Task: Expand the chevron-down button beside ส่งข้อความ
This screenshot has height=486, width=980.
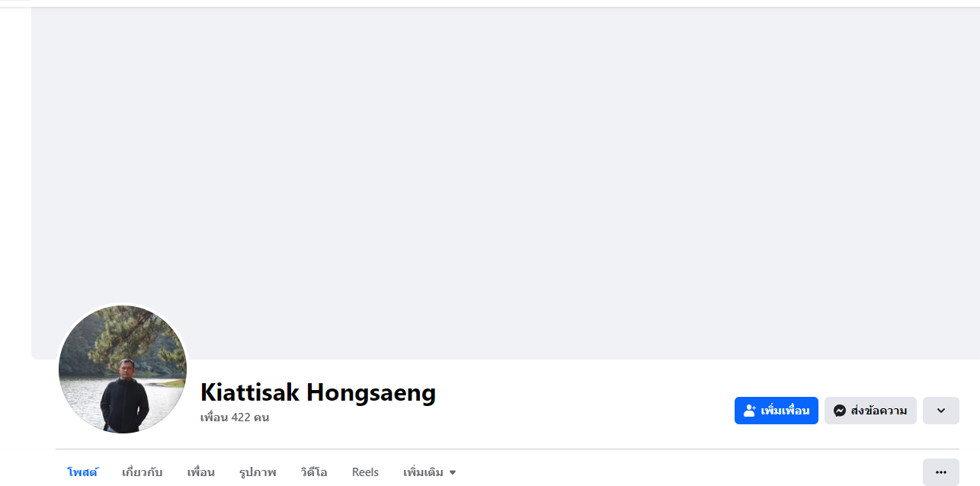Action: coord(941,411)
